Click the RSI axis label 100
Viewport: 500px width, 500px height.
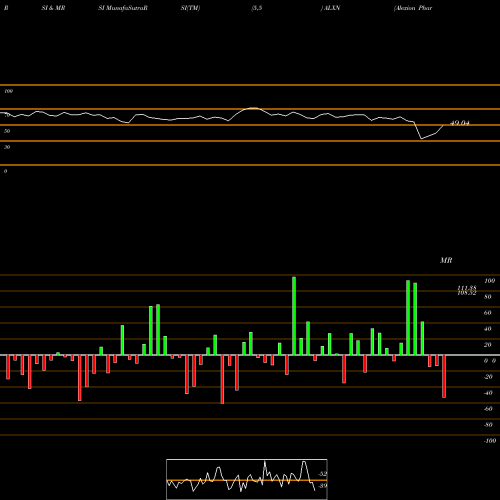point(8,91)
